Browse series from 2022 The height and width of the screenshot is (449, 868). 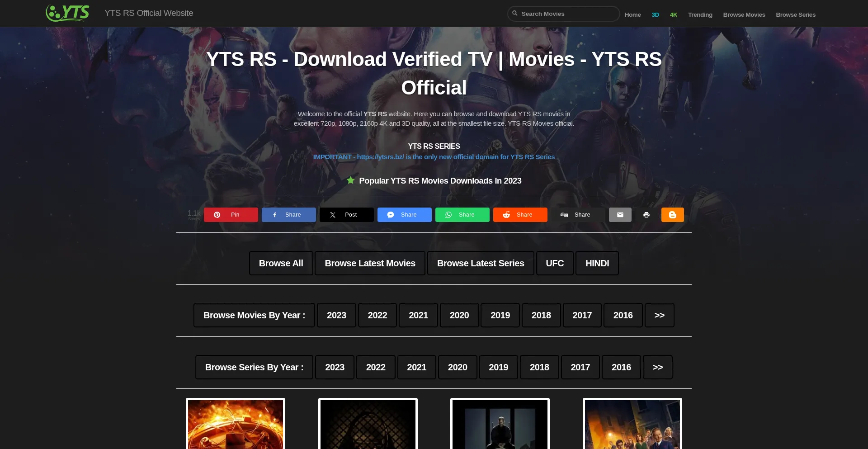click(376, 367)
